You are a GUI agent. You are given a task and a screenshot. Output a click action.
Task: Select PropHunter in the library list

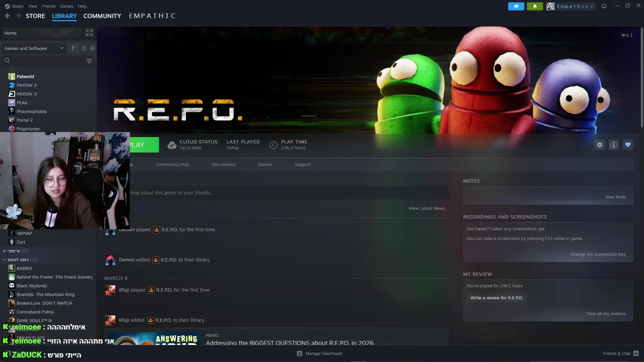coord(28,129)
